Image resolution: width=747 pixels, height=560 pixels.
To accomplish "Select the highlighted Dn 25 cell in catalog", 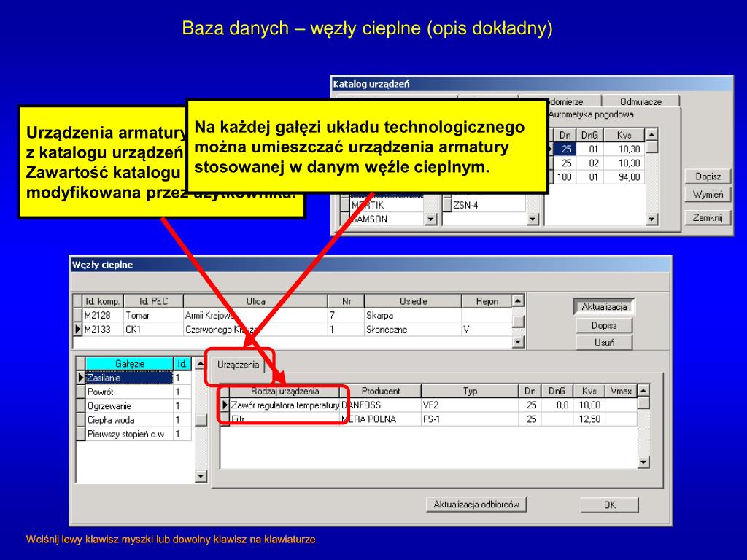I will [x=565, y=149].
